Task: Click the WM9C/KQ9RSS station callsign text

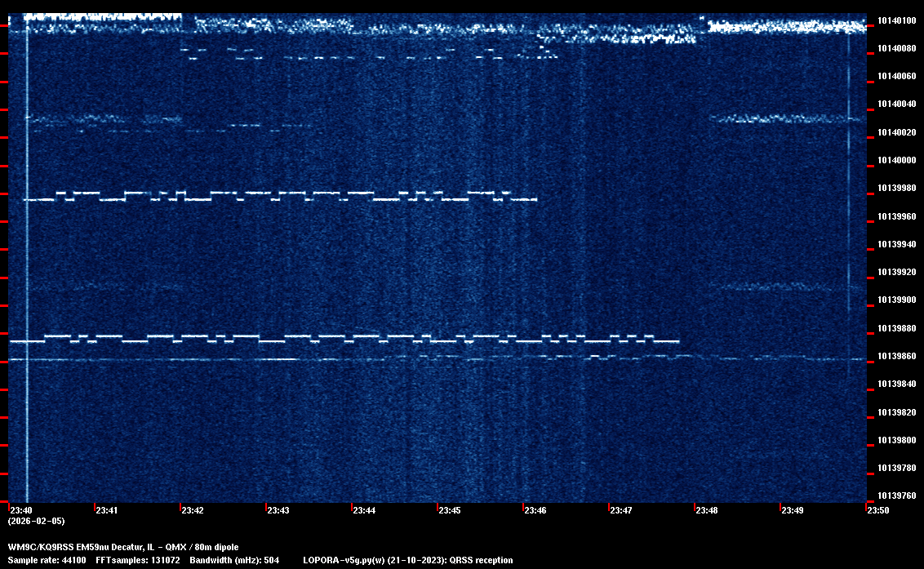Action: pyautogui.click(x=42, y=547)
